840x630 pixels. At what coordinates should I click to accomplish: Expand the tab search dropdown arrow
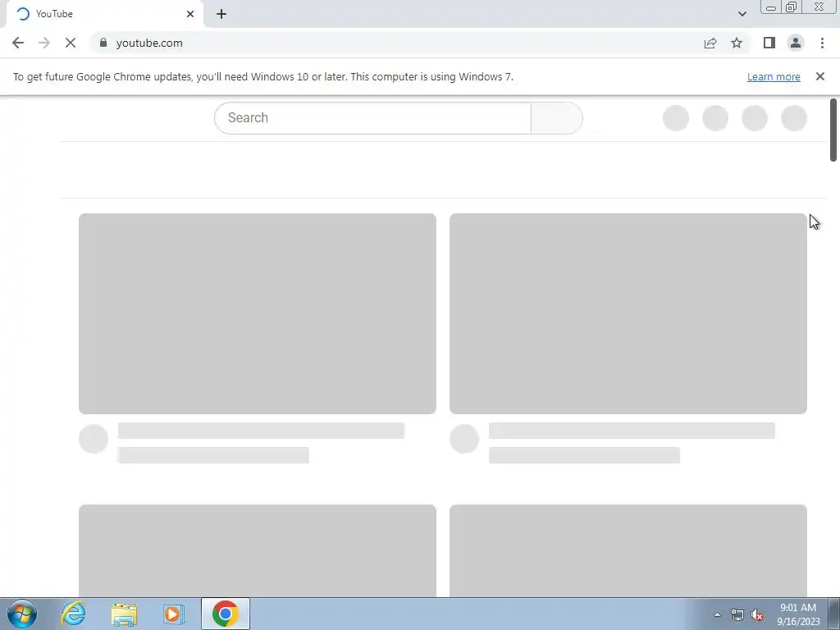pyautogui.click(x=742, y=14)
